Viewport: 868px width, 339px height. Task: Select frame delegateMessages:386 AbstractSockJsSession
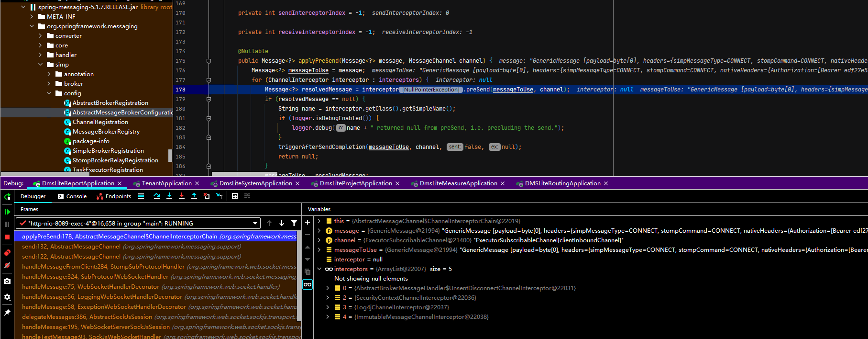pos(156,317)
